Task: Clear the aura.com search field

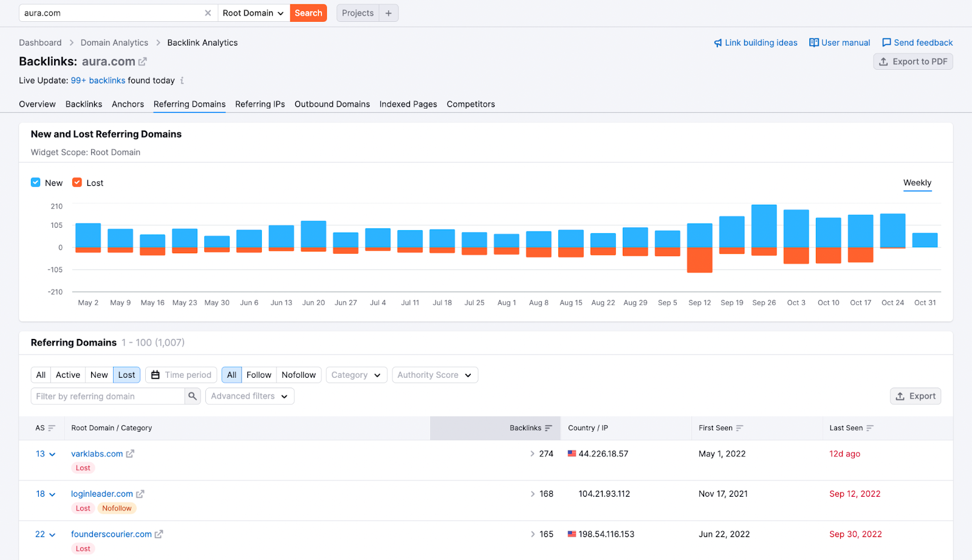Action: pos(208,13)
